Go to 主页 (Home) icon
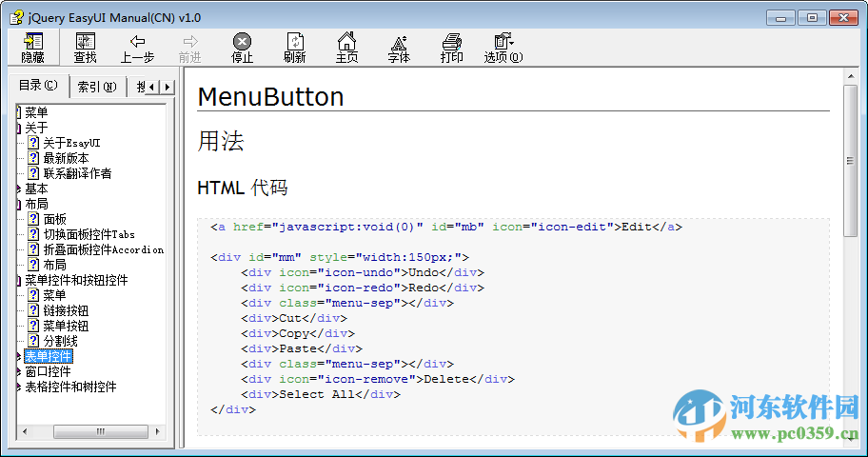Screen dimensions: 868x457 [x=346, y=48]
